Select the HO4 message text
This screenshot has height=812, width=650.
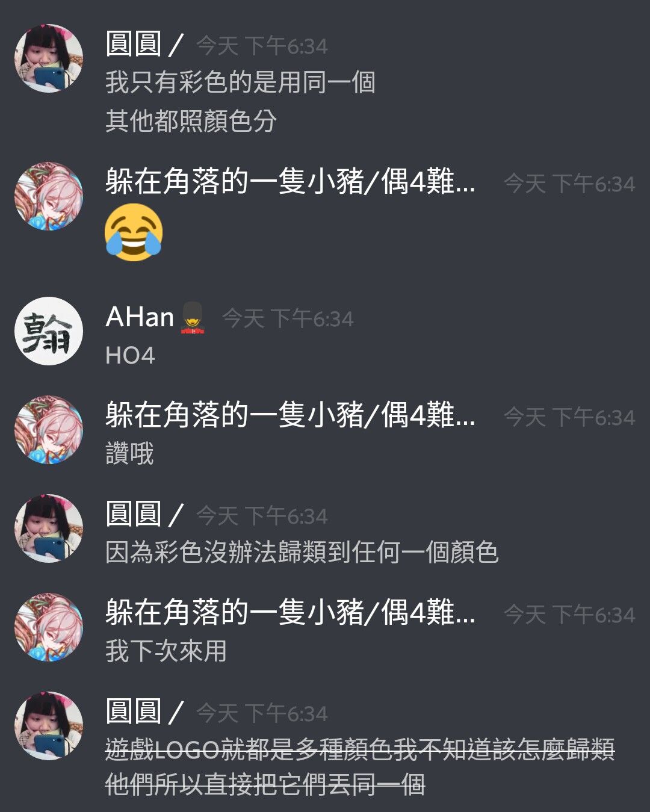(x=130, y=356)
